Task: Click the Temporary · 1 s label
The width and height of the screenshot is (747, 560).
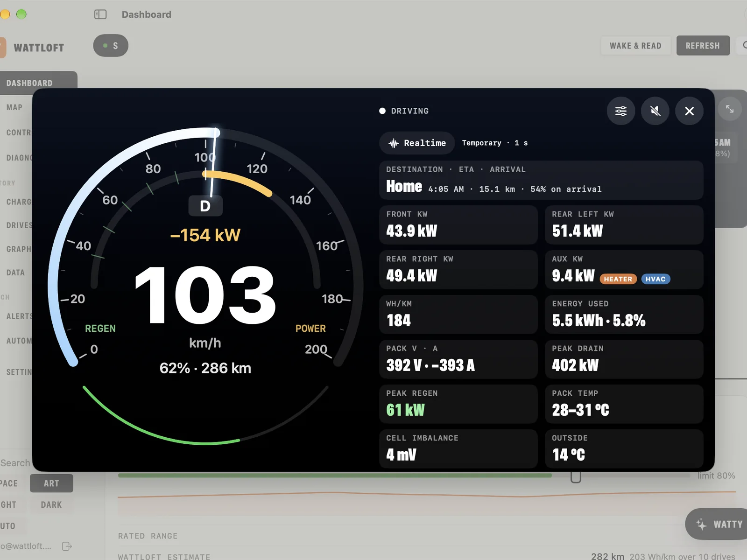Action: coord(495,143)
